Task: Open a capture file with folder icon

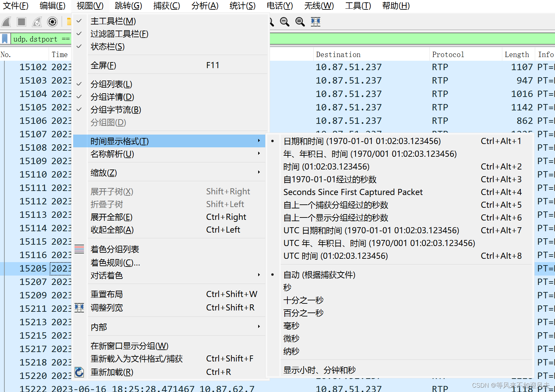Action: click(x=69, y=22)
